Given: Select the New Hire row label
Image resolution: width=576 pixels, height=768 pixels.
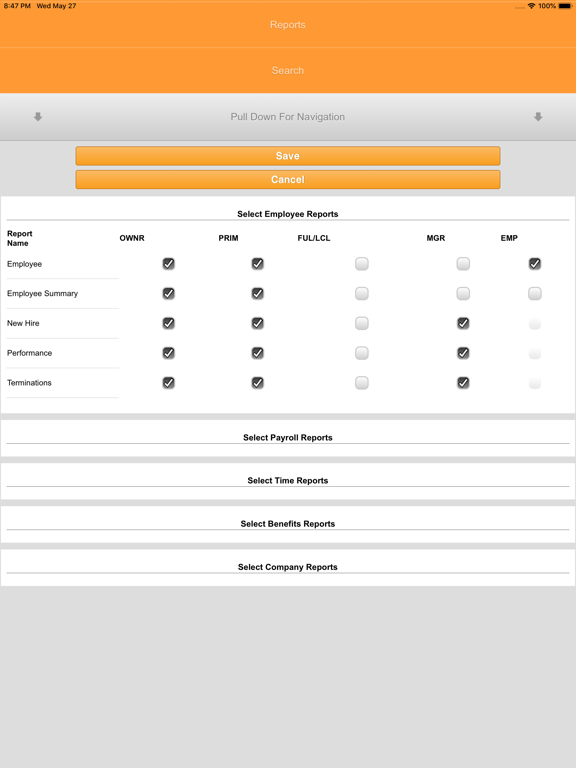Looking at the screenshot, I should (x=23, y=323).
